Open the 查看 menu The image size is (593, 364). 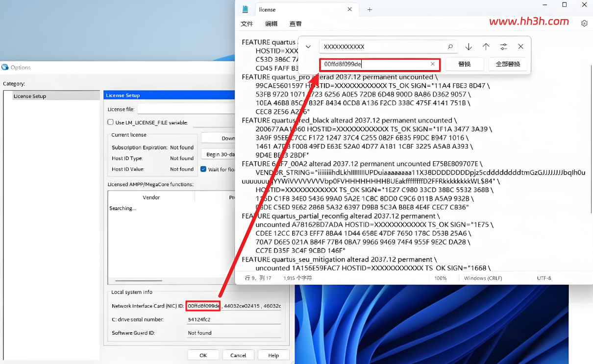pos(296,24)
